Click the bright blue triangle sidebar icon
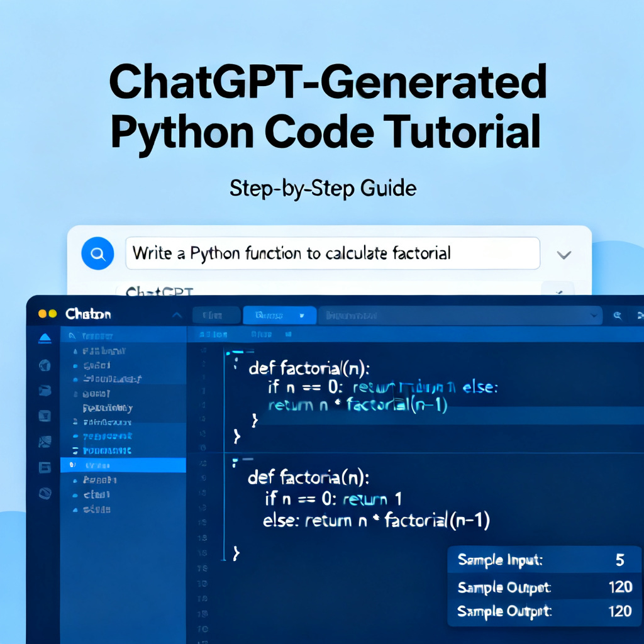644x644 pixels. (45, 338)
